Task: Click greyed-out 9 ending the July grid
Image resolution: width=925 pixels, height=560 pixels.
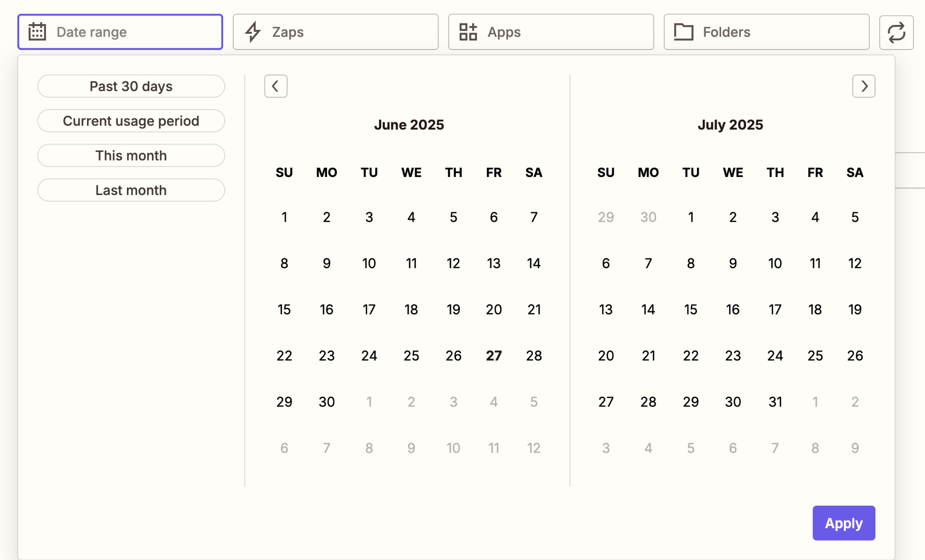Action: tap(855, 448)
